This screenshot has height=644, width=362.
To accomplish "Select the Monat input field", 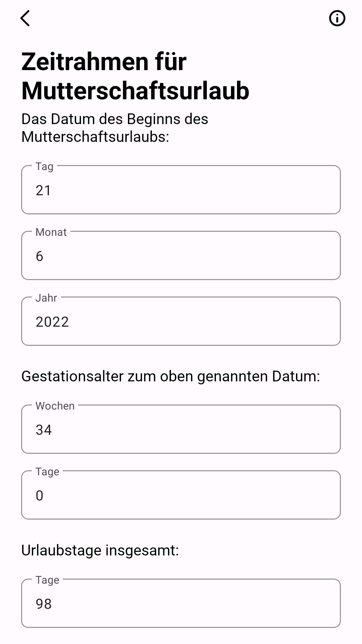I will 181,255.
